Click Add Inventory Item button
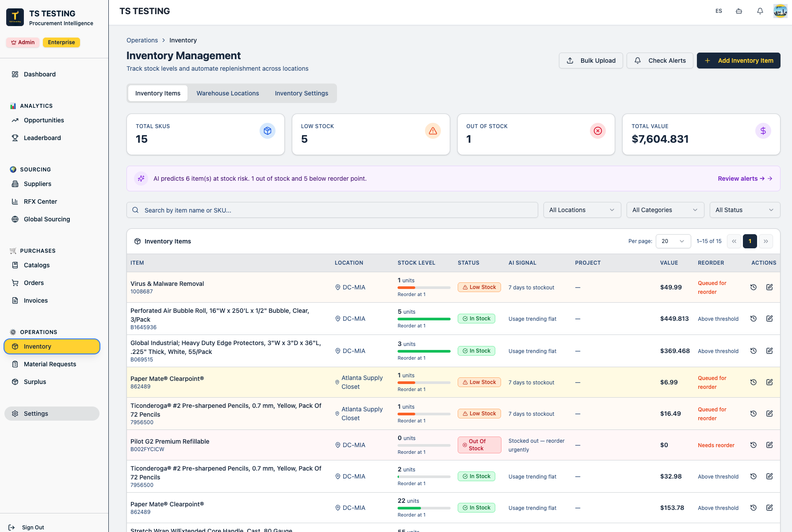Screen dimensions: 792x532 (738, 61)
